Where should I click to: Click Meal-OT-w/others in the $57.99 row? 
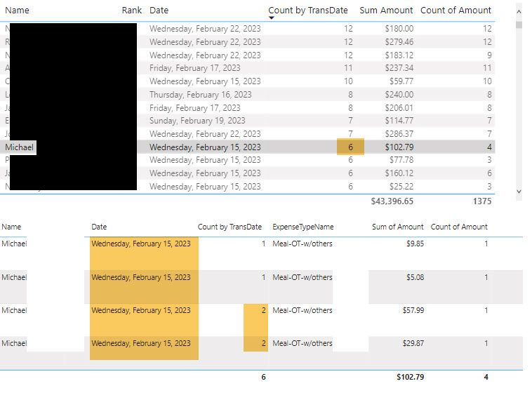[302, 310]
